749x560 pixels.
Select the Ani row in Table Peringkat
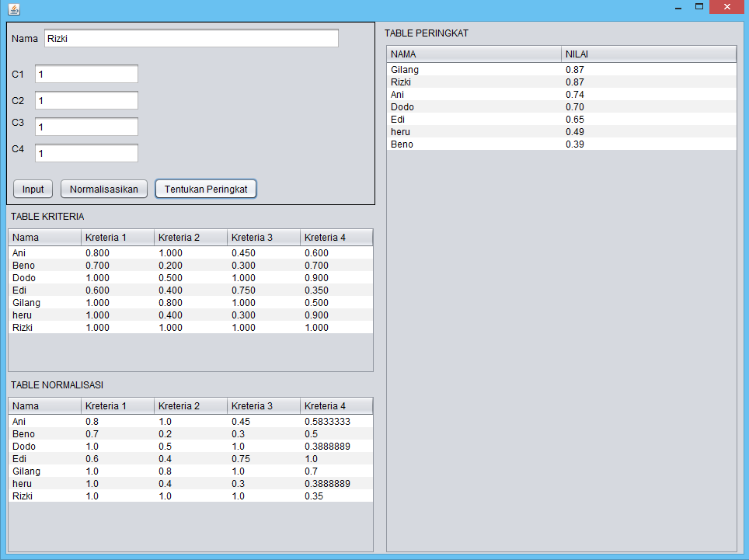click(x=562, y=95)
